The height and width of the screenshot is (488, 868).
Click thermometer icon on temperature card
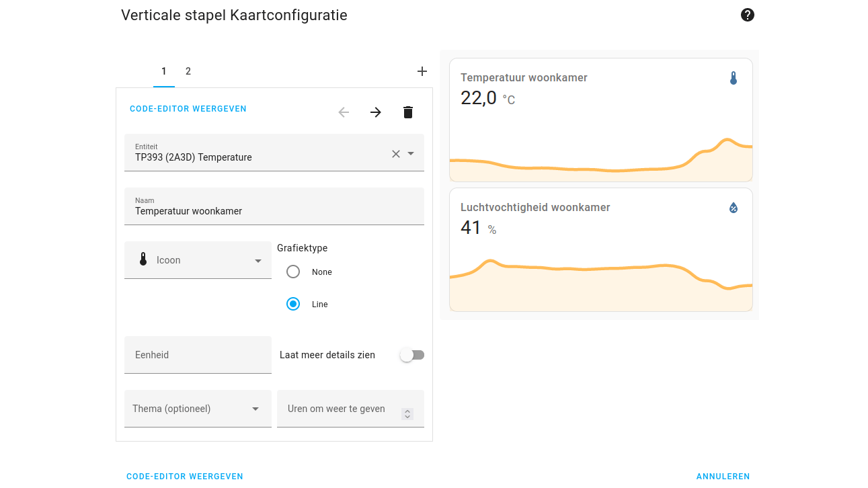(734, 79)
